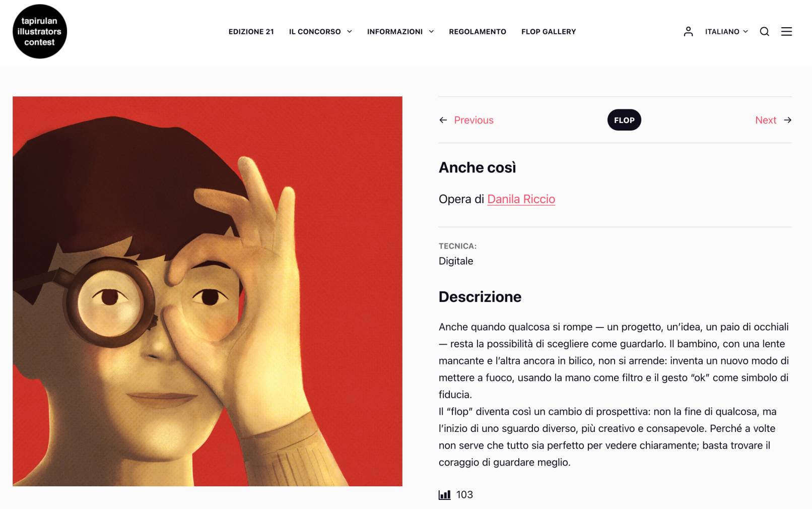Expand the Il Concorso dropdown chevron
The height and width of the screenshot is (509, 812).
[349, 32]
